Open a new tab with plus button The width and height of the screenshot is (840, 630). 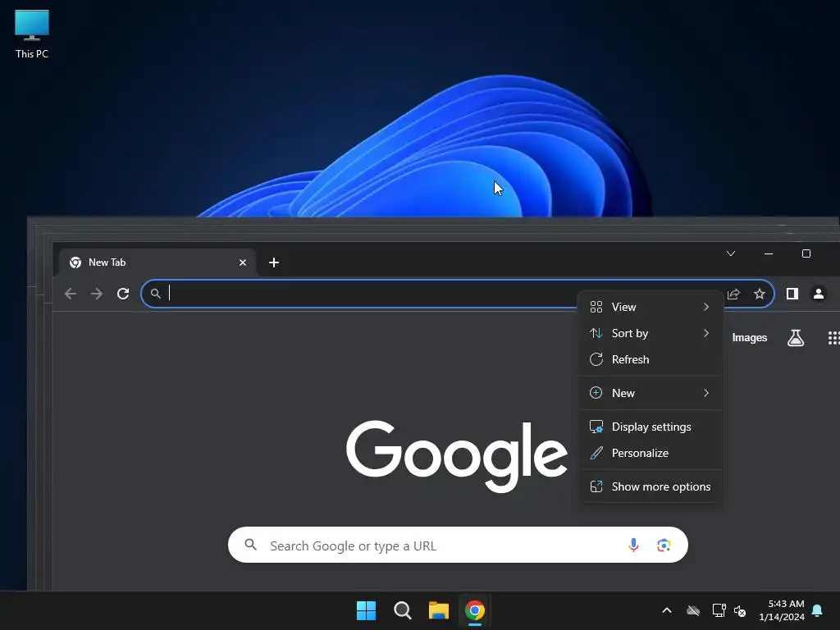coord(274,262)
